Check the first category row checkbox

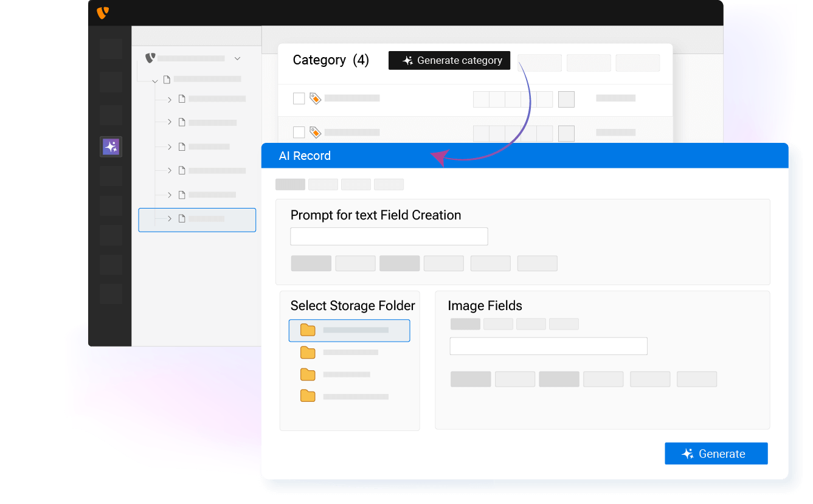(x=299, y=98)
